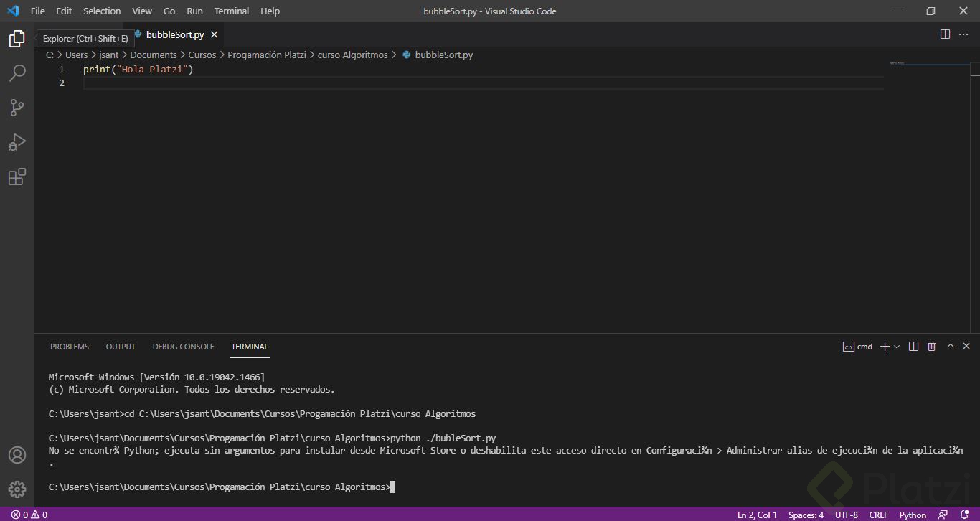Expand the Cursos breadcrumb segment
Image resolution: width=980 pixels, height=521 pixels.
click(202, 55)
